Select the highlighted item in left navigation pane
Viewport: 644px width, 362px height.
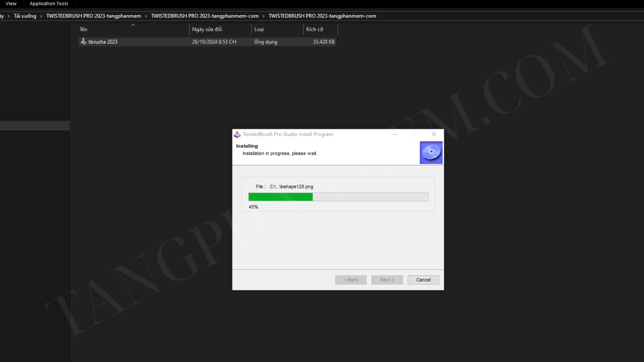coord(35,126)
